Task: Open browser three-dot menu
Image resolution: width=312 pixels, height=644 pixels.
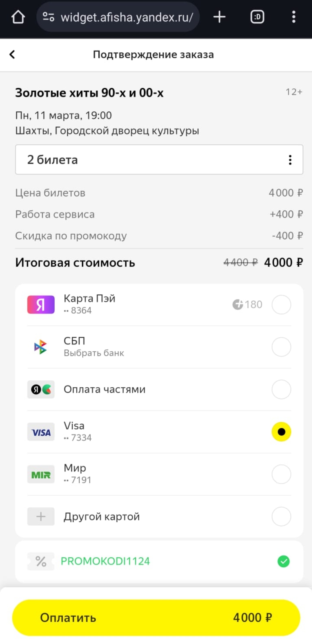Action: [294, 17]
